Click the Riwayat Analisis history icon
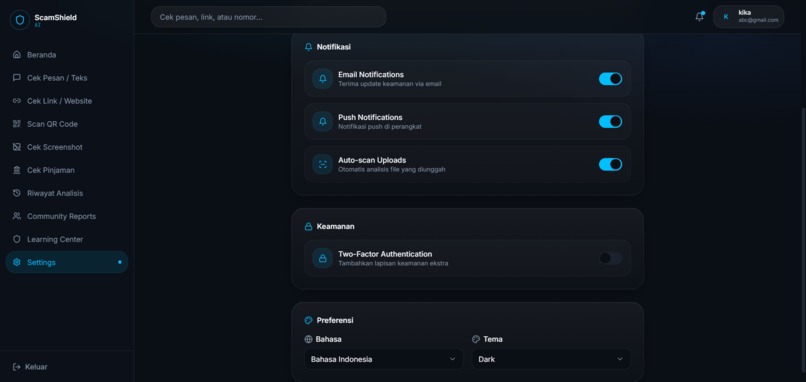Viewport: 806px width, 382px height. (16, 193)
